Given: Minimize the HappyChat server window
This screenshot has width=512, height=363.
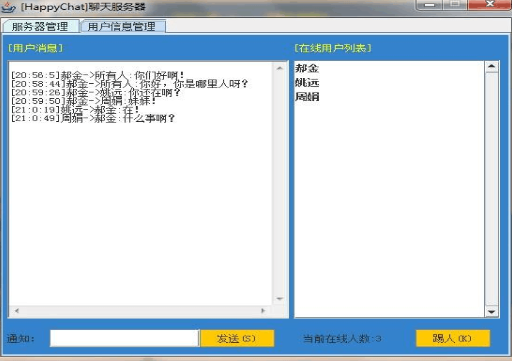Looking at the screenshot, I should (430, 5).
